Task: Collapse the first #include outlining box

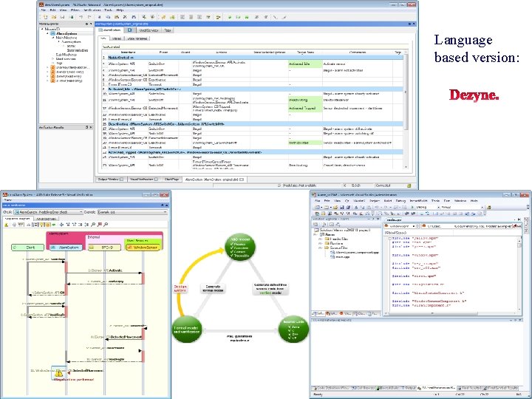Action: [390, 239]
